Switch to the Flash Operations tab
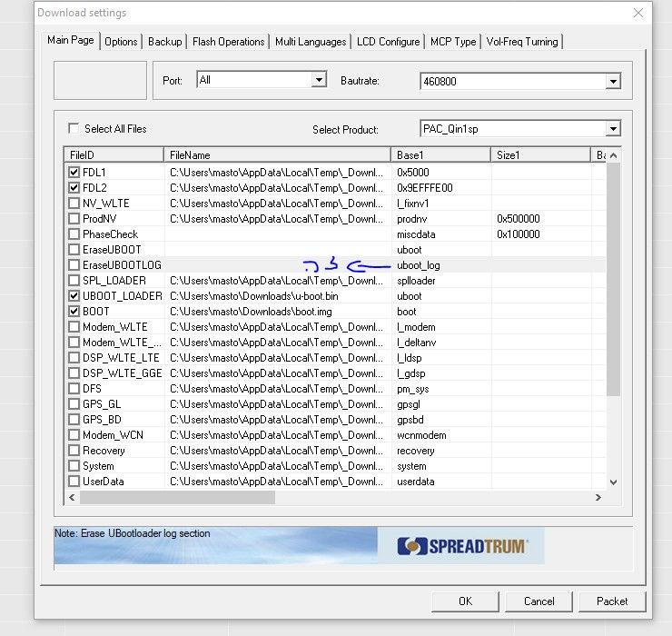The width and height of the screenshot is (672, 636). (x=229, y=42)
